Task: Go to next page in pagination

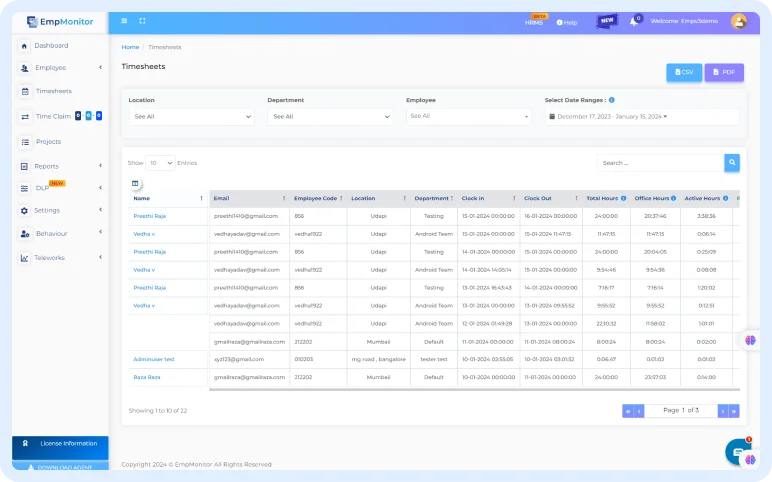Action: tap(723, 411)
